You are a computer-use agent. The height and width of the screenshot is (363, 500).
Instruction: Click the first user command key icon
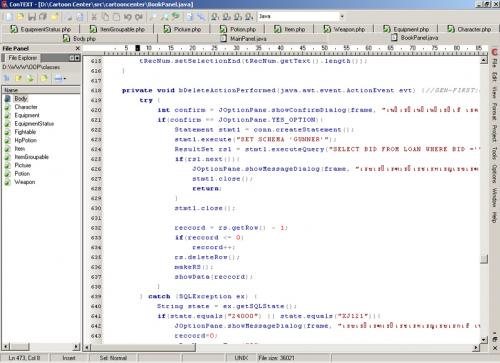coord(215,17)
